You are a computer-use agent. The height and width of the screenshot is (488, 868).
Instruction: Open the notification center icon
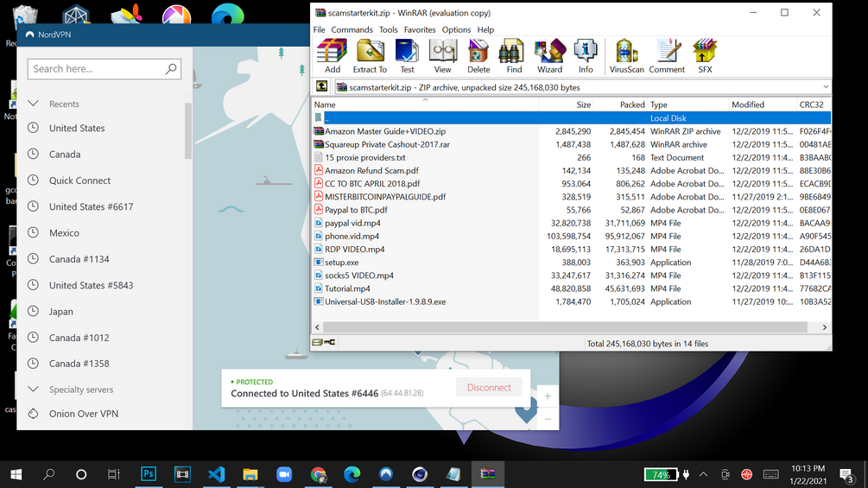(846, 475)
